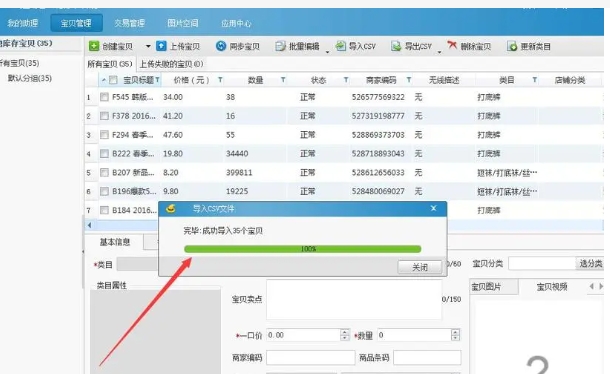Screen dimensions: 610x374
Task: Open the 交易管理 tab
Action: point(130,23)
